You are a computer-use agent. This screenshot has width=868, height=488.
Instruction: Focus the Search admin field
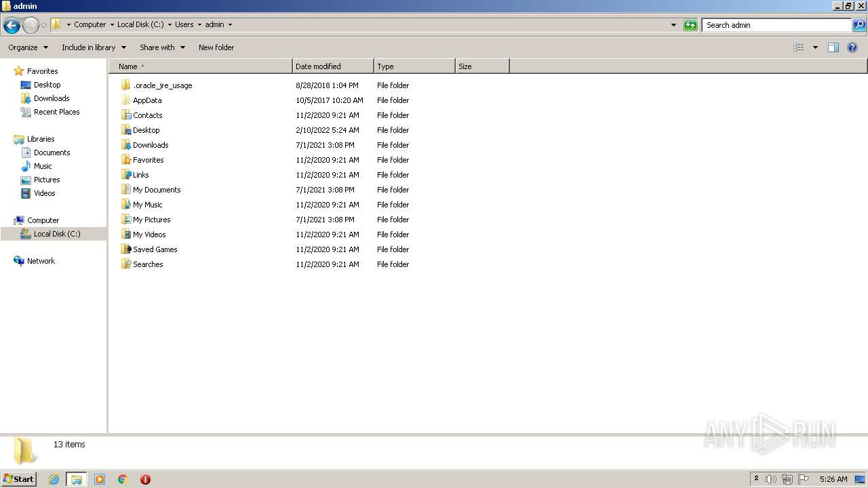point(776,25)
